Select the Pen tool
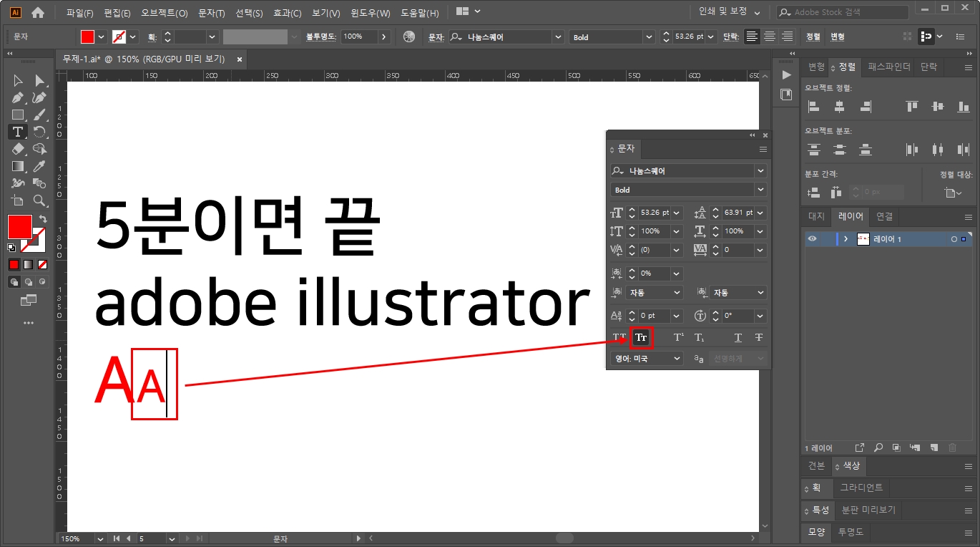Image resolution: width=980 pixels, height=547 pixels. tap(17, 97)
